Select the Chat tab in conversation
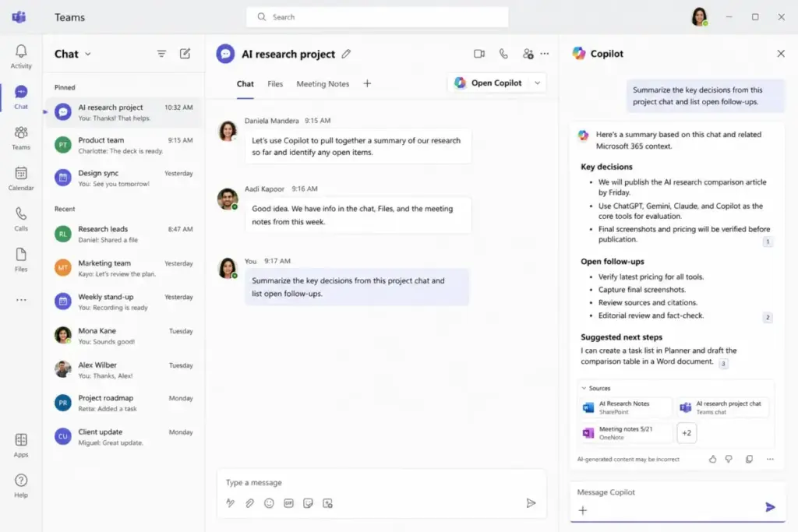 pos(245,84)
